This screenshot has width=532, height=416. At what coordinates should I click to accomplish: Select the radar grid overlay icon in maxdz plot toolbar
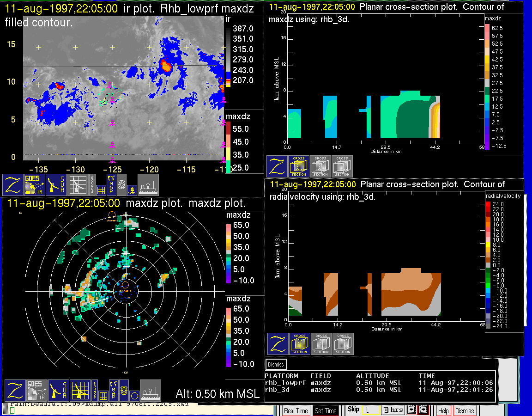(79, 391)
